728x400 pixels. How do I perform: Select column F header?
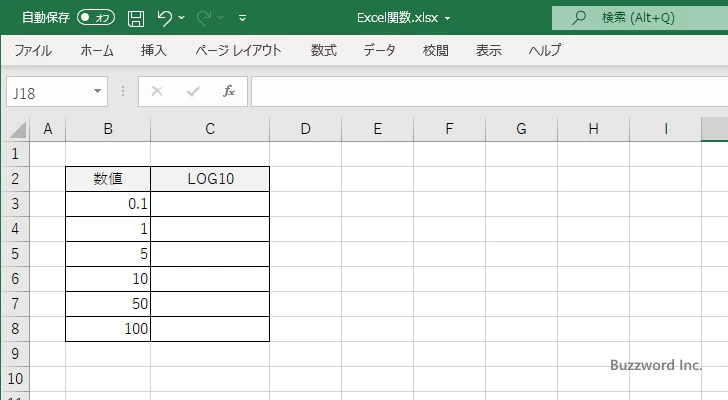tap(449, 129)
